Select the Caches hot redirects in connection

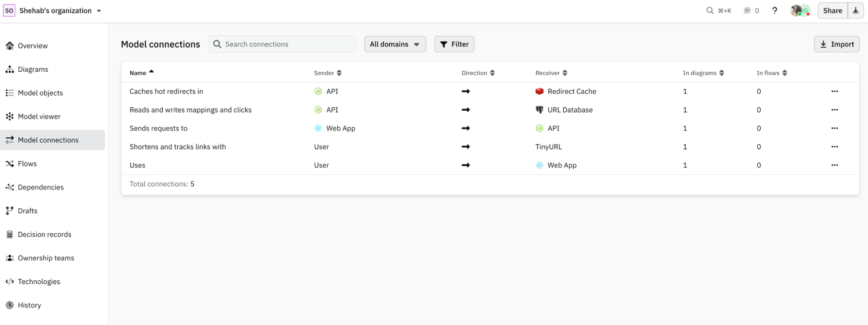coord(166,91)
